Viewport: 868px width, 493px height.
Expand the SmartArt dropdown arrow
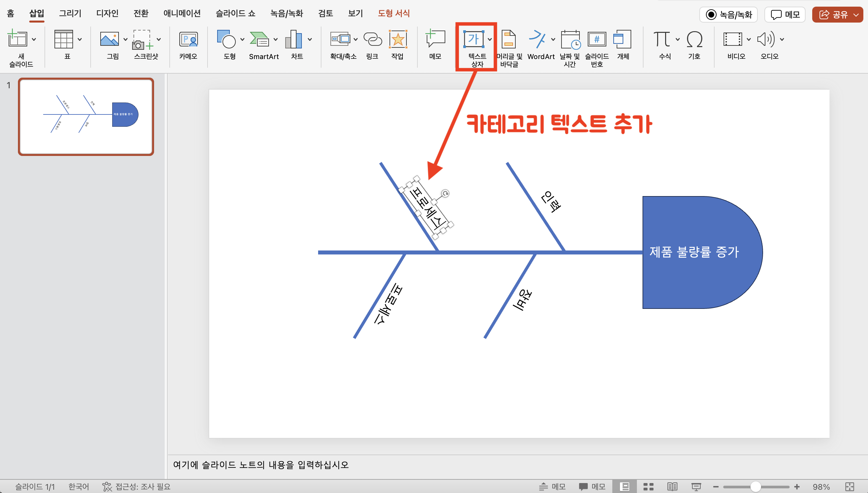pos(276,39)
